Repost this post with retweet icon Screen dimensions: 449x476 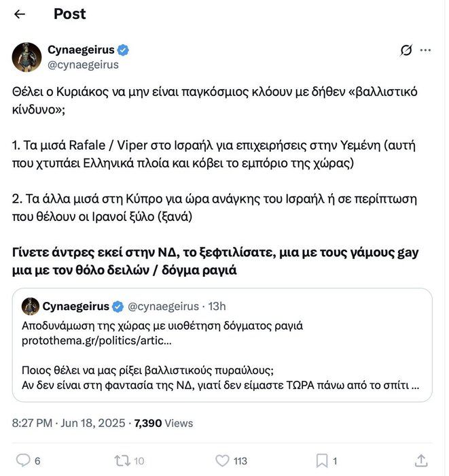[122, 460]
